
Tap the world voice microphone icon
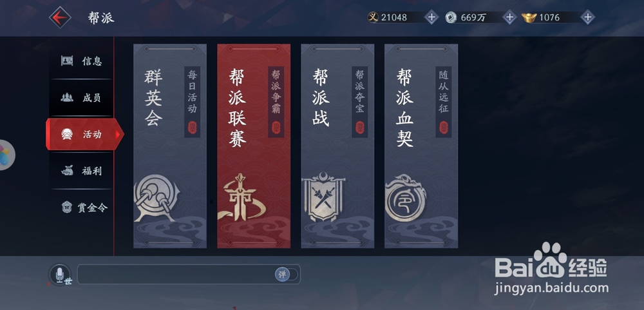click(60, 275)
